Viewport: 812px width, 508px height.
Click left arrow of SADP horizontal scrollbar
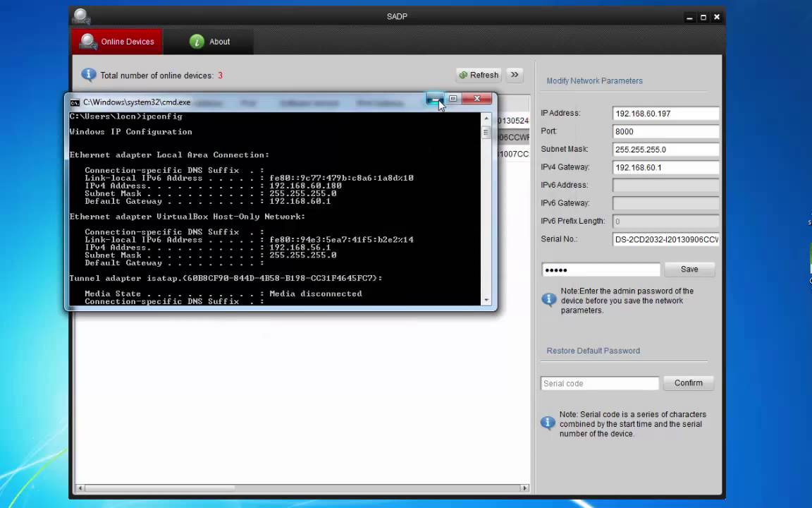80,488
